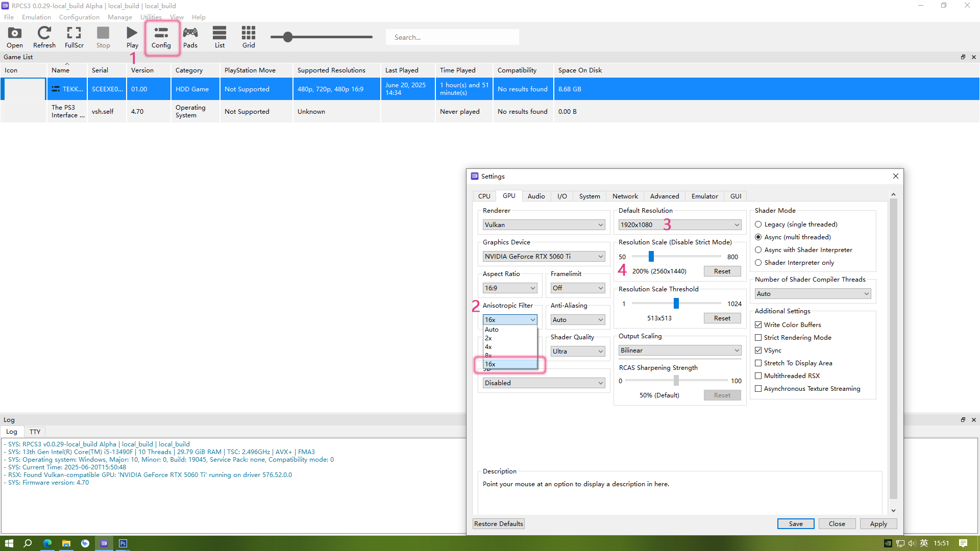
Task: Open the Anti-Aliasing dropdown
Action: (578, 320)
